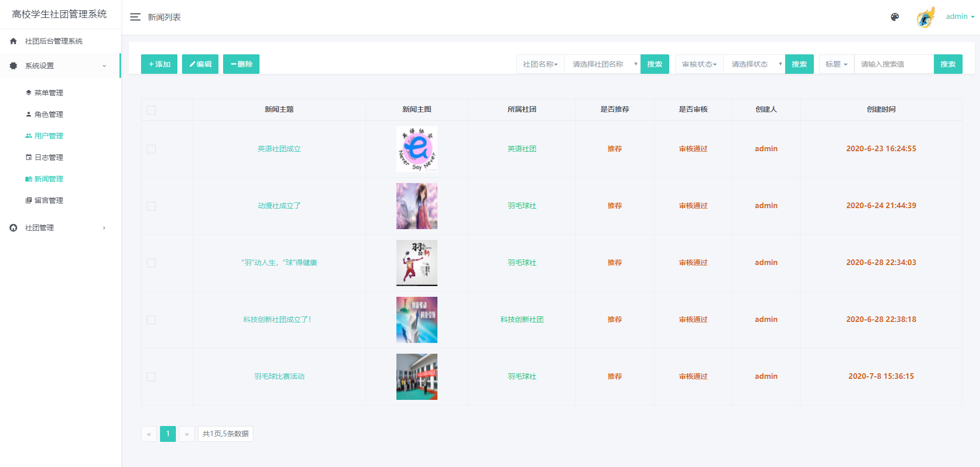Open the 请选择社团名称 select box
This screenshot has width=980, height=467.
tap(603, 64)
